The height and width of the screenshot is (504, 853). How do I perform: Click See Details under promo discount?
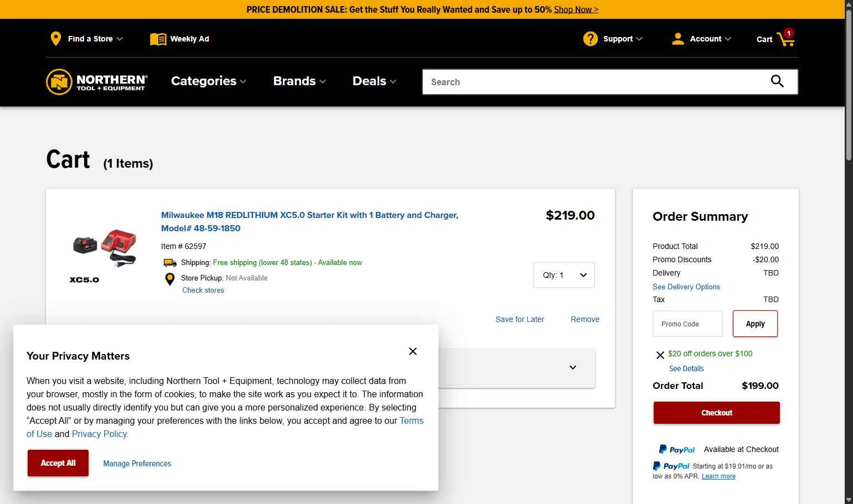pos(686,368)
